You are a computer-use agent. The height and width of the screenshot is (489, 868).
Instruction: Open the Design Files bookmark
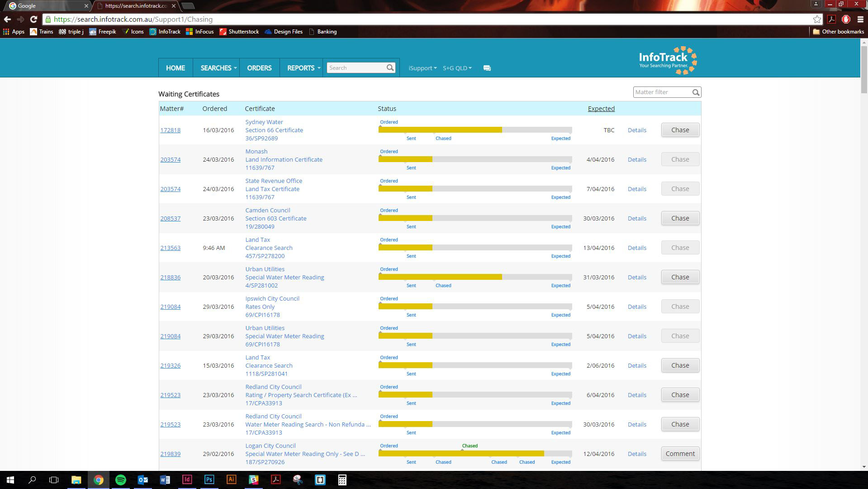[x=283, y=32]
